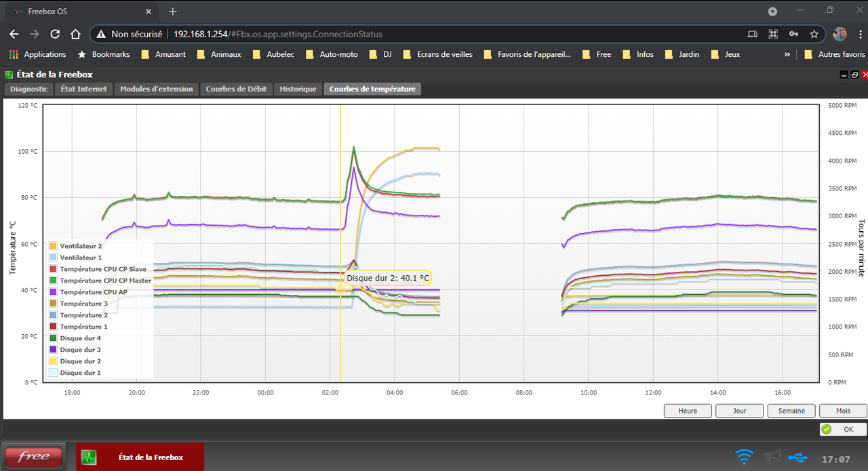Click the Wi-Fi status icon
868x471 pixels.
[x=745, y=457]
